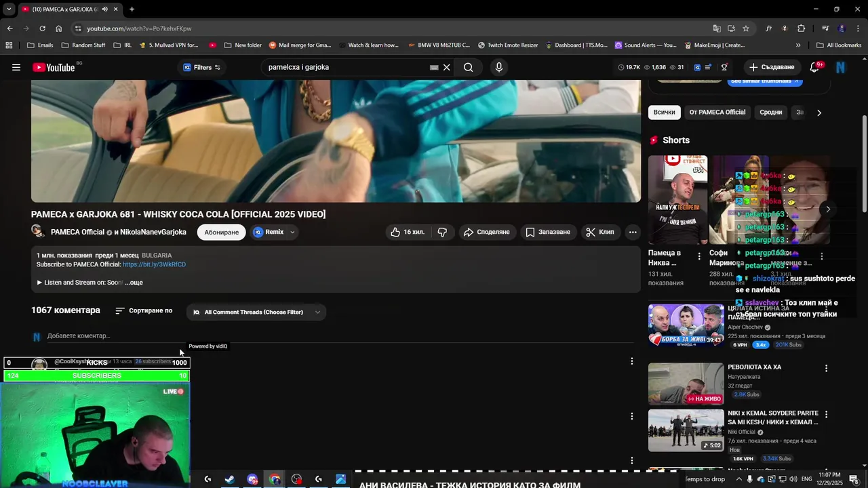Reload the page with refresh icon
868x488 pixels.
pos(42,28)
